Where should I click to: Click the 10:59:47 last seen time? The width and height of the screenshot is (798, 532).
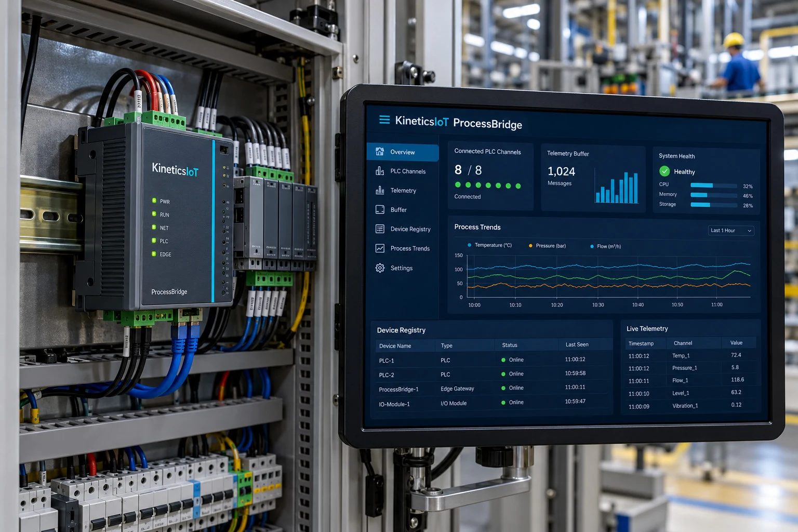(575, 401)
